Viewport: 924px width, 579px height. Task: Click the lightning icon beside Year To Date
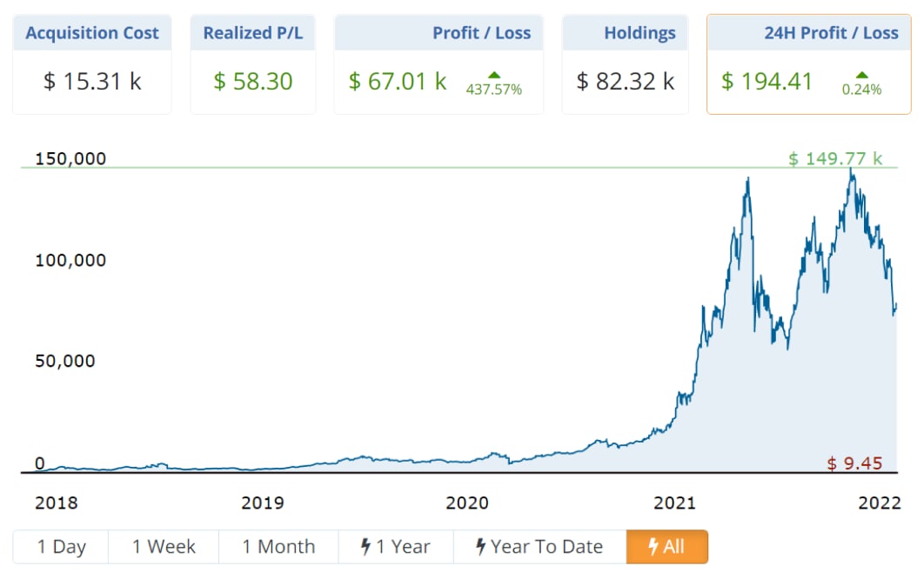pos(480,547)
